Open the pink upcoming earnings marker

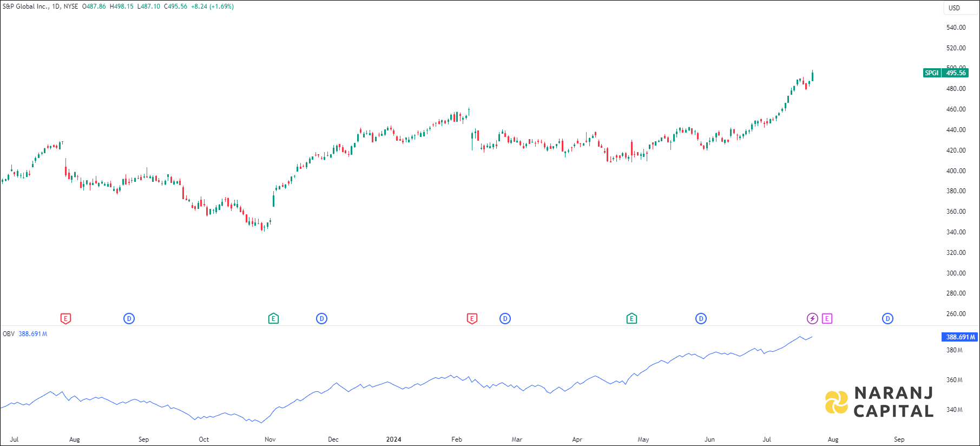pyautogui.click(x=827, y=319)
